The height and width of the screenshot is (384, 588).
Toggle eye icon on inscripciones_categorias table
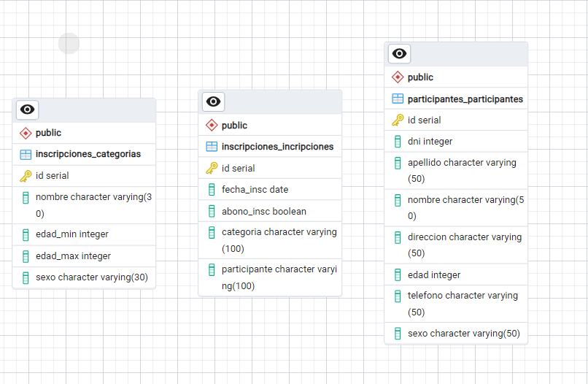pos(27,110)
